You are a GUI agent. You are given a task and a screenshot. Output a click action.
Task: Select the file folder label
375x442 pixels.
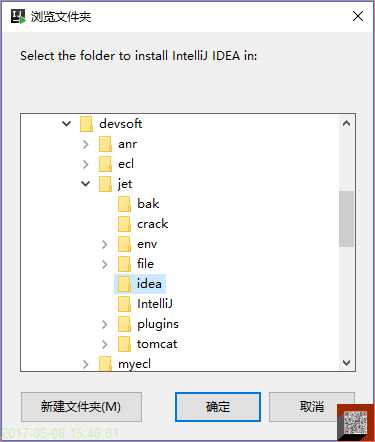(145, 264)
